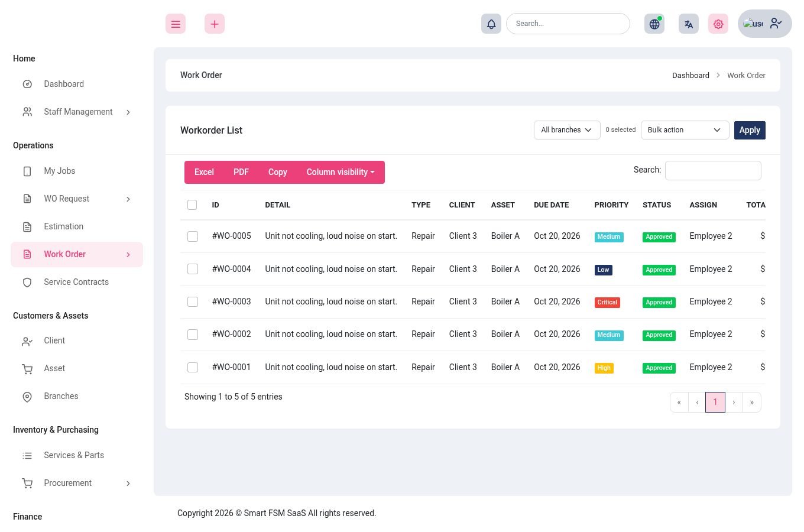804x532 pixels.
Task: Click the Asset cart icon
Action: (27, 369)
